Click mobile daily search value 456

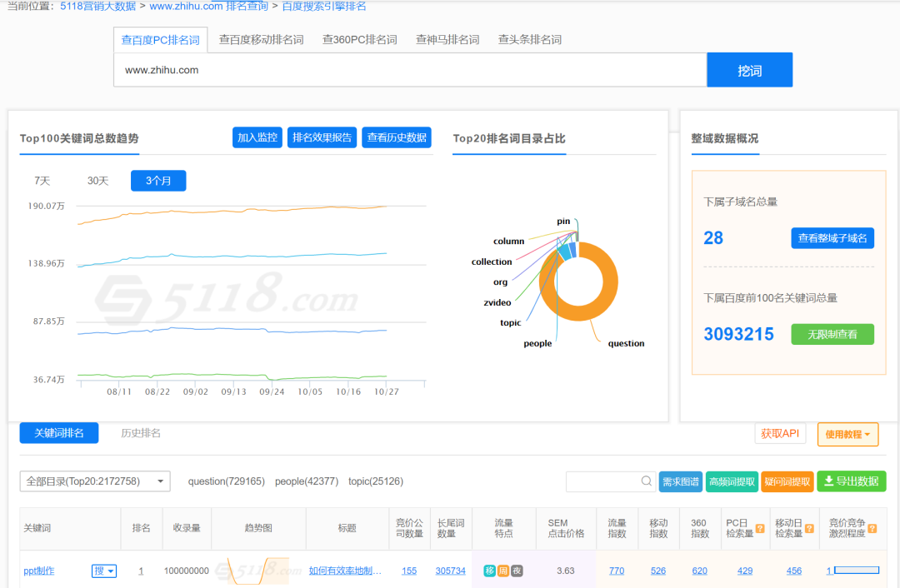[x=794, y=571]
